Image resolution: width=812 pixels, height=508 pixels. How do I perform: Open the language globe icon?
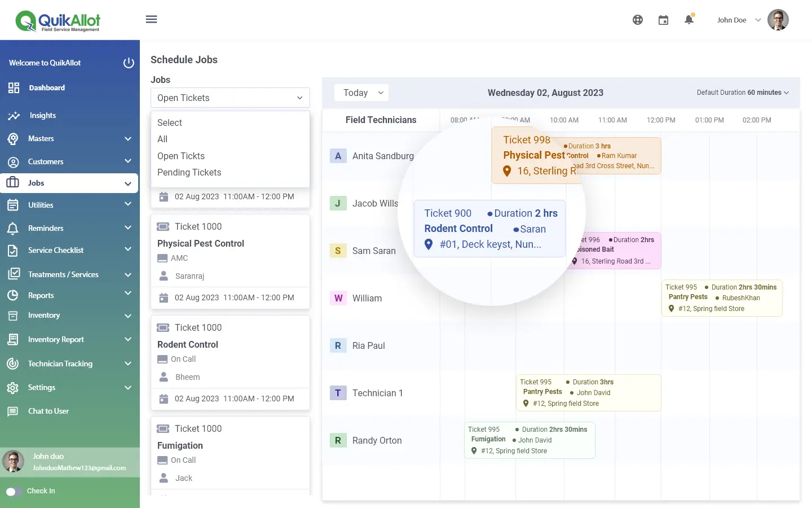637,19
